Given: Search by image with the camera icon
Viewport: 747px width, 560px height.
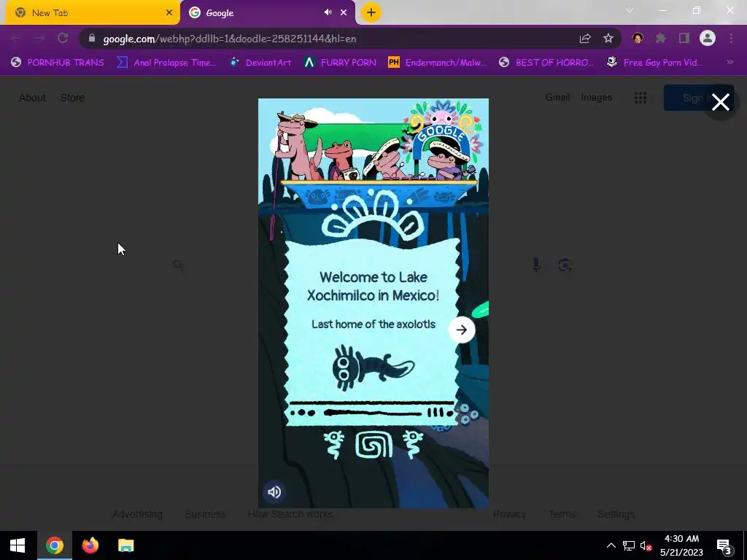Looking at the screenshot, I should tap(565, 265).
